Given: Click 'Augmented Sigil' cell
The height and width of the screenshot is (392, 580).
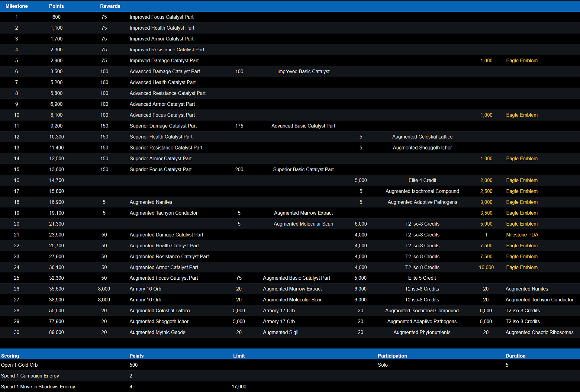Looking at the screenshot, I should 281,332.
